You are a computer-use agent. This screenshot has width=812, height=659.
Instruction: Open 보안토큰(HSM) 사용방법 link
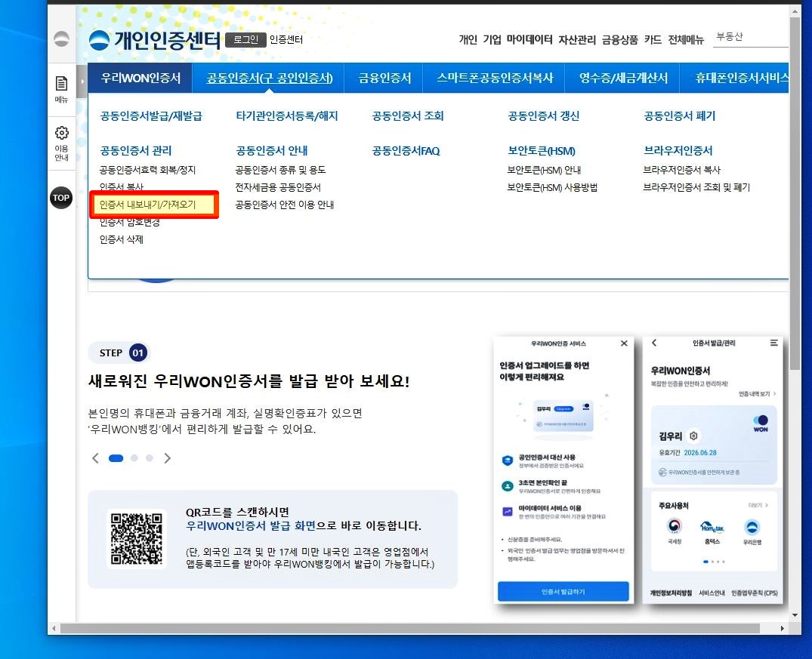pos(552,187)
